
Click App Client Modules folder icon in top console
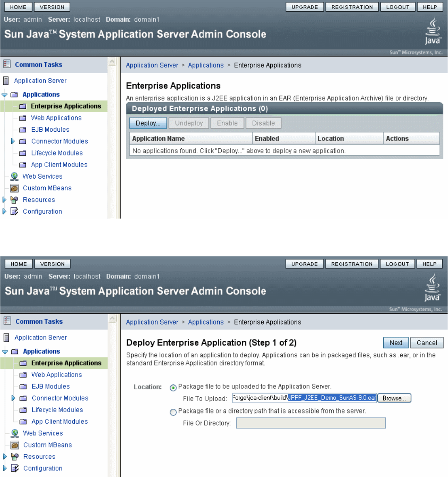click(23, 165)
